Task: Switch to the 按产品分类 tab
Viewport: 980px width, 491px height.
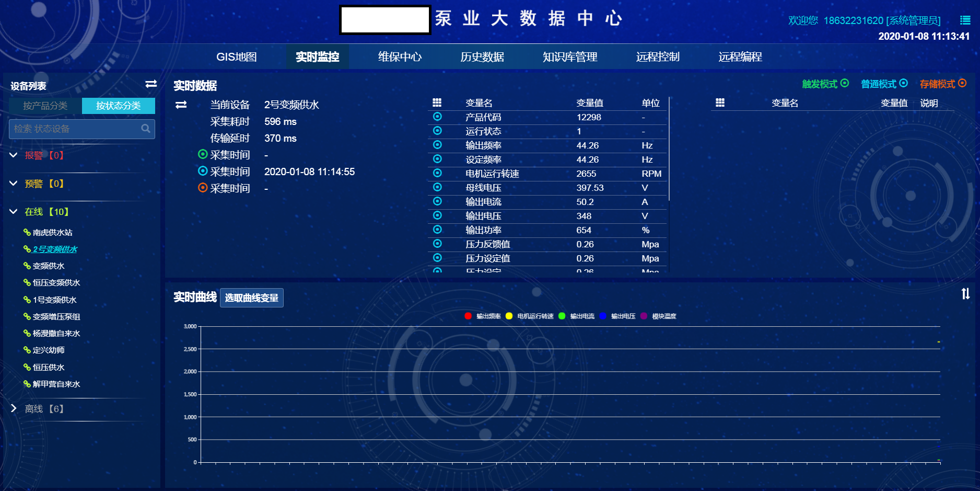Action: [45, 106]
